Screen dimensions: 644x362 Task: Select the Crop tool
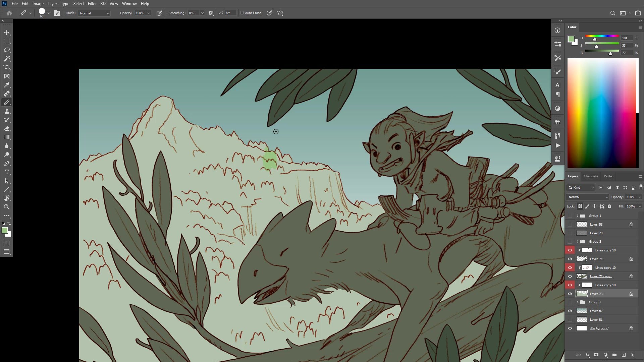7,67
